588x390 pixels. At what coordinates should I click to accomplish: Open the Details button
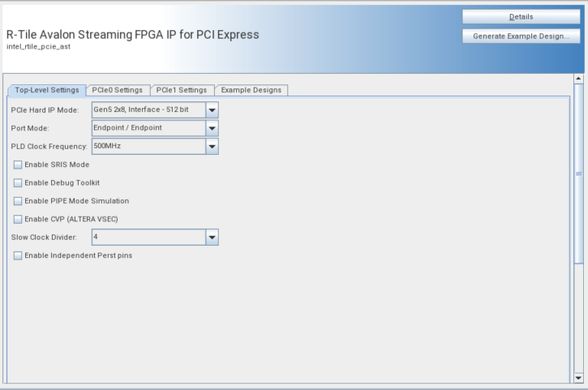tap(521, 17)
